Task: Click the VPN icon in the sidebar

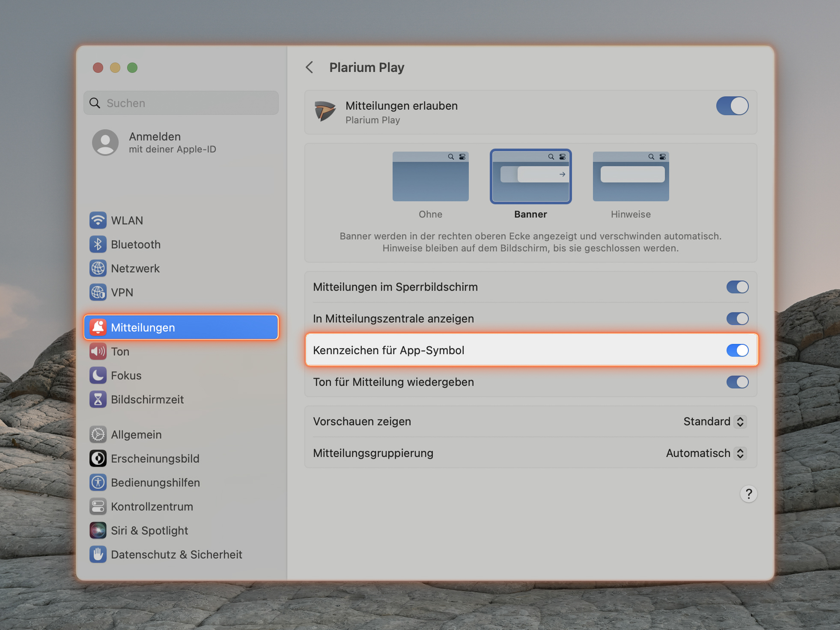Action: [x=98, y=292]
